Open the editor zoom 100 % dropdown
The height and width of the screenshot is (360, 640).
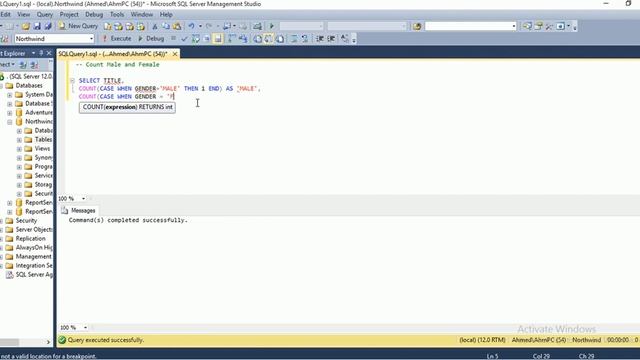pos(83,198)
